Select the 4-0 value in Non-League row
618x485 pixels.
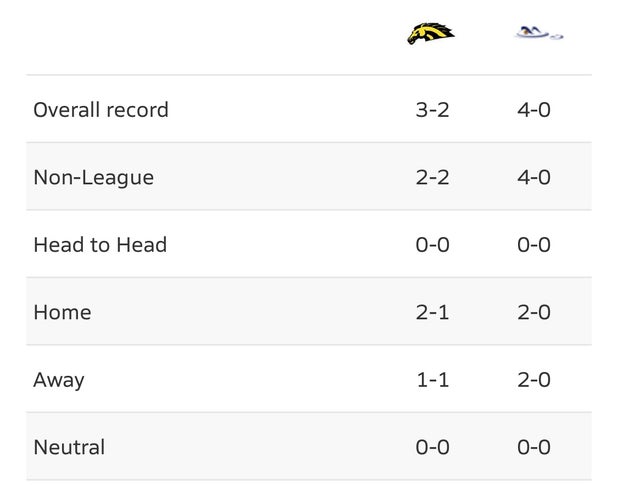tap(534, 178)
